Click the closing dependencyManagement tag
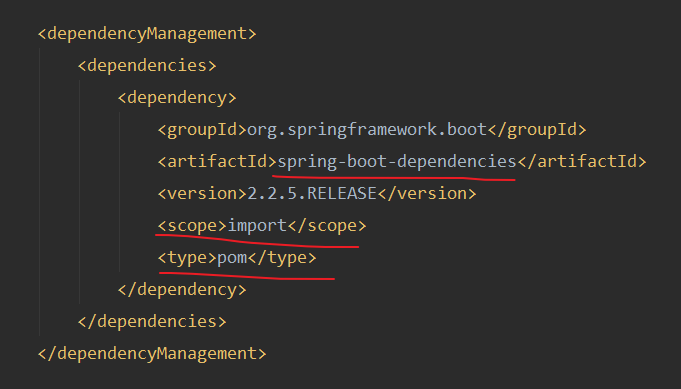The width and height of the screenshot is (681, 389). 152,353
